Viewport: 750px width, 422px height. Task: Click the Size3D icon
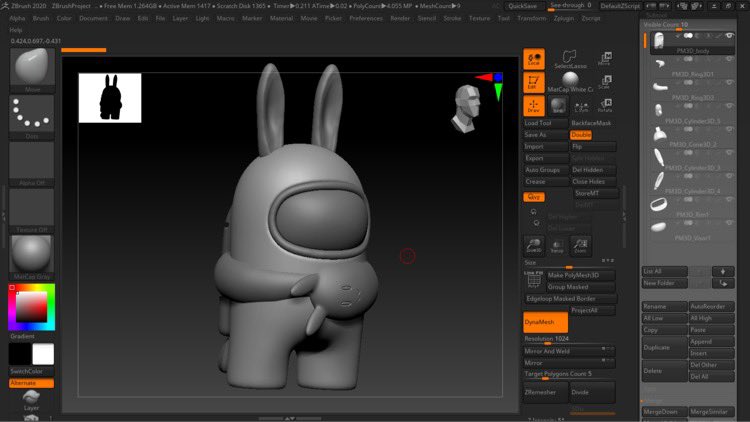[x=534, y=245]
